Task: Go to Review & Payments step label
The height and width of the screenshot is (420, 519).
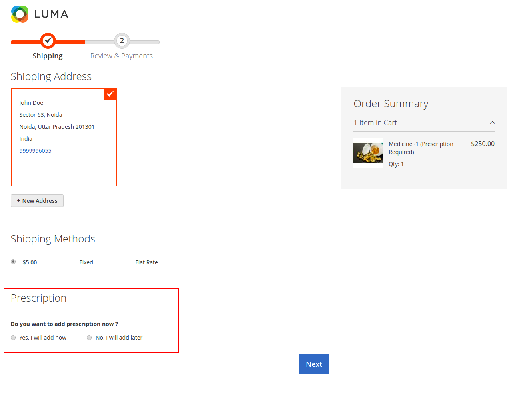Action: 121,56
